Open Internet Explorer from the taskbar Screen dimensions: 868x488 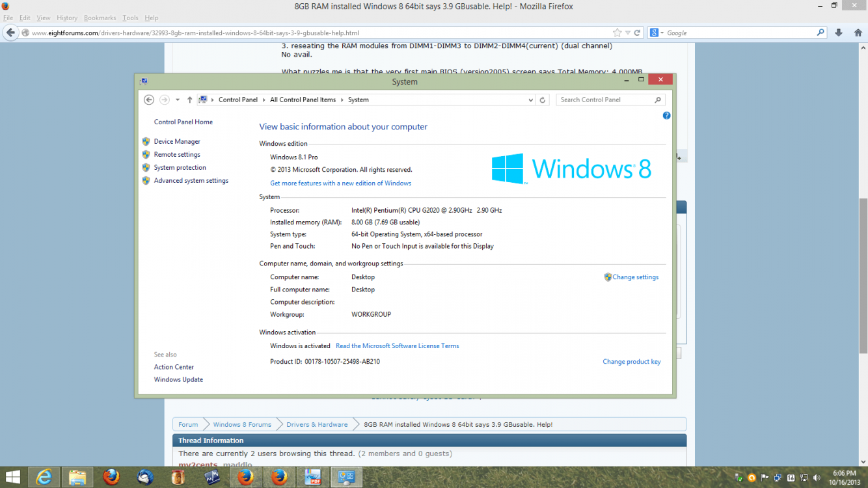click(x=44, y=477)
